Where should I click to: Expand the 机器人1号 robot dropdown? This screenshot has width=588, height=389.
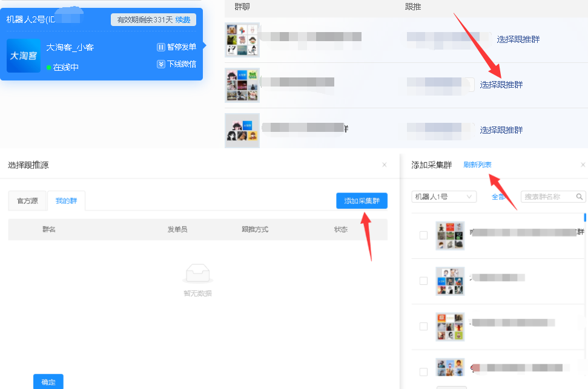click(444, 197)
